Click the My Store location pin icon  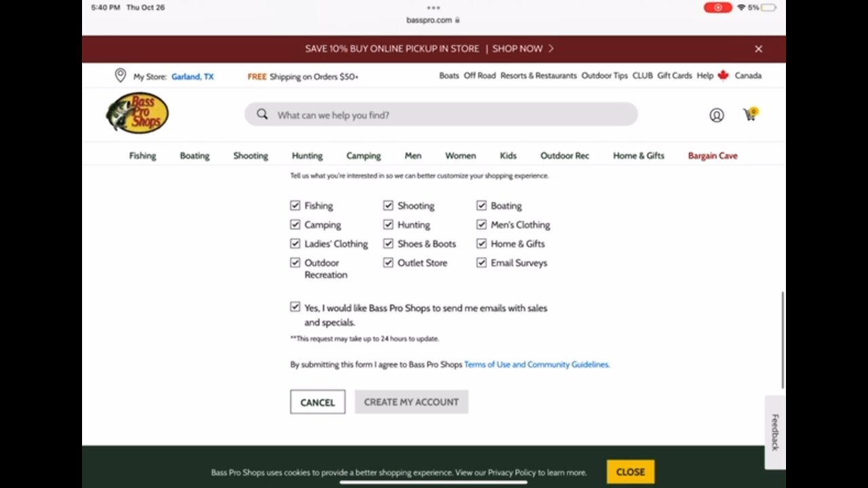click(121, 75)
